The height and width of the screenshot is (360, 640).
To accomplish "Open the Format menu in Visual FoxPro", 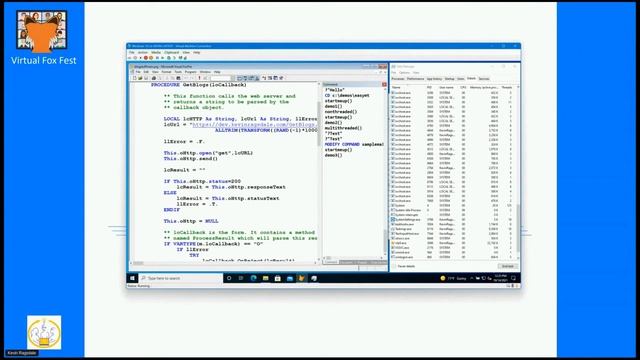I will coord(166,72).
